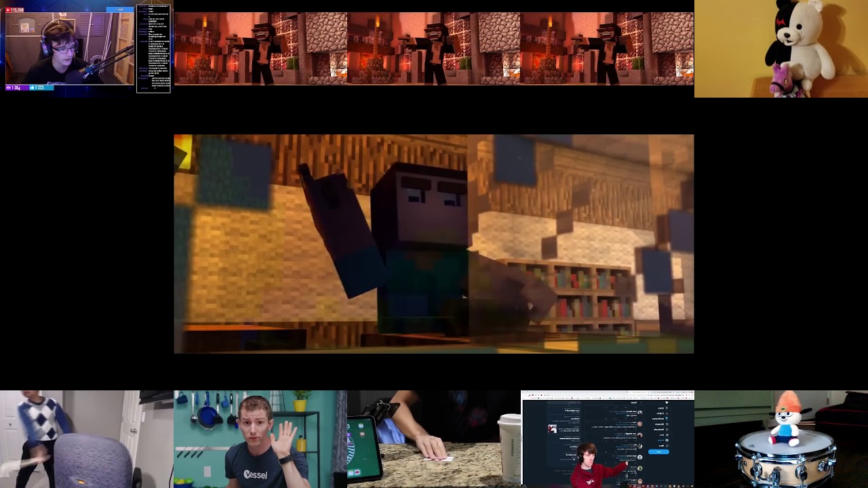Click the central Minecraft Steve animation video
Image resolution: width=868 pixels, height=488 pixels.
coord(434,244)
